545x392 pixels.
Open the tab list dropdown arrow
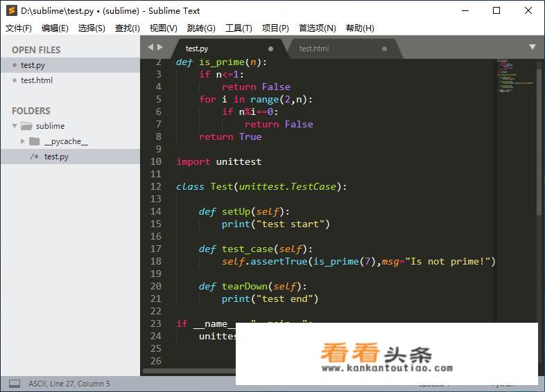click(x=532, y=47)
